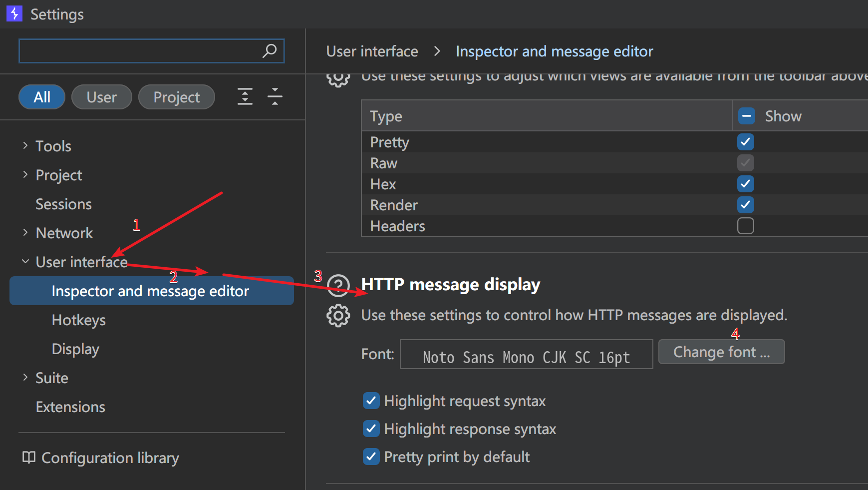868x490 pixels.
Task: Uncheck the Render view checkbox
Action: click(746, 205)
